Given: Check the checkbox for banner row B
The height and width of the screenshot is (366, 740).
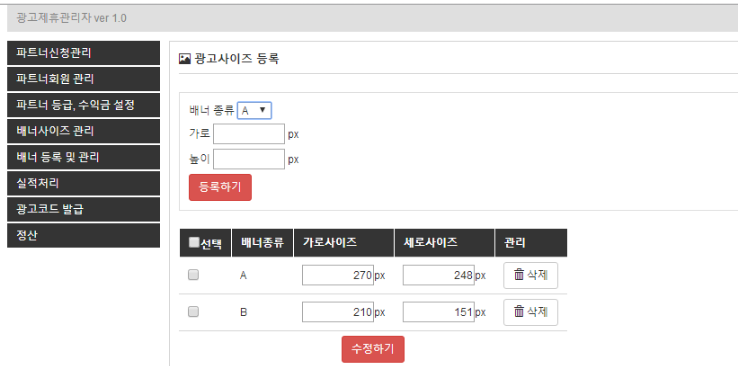Looking at the screenshot, I should [x=193, y=312].
